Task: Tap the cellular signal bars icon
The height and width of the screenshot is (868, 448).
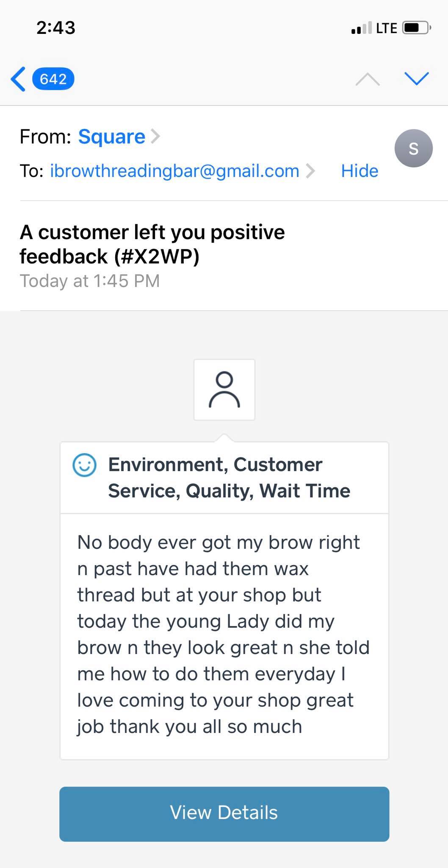Action: tap(361, 28)
